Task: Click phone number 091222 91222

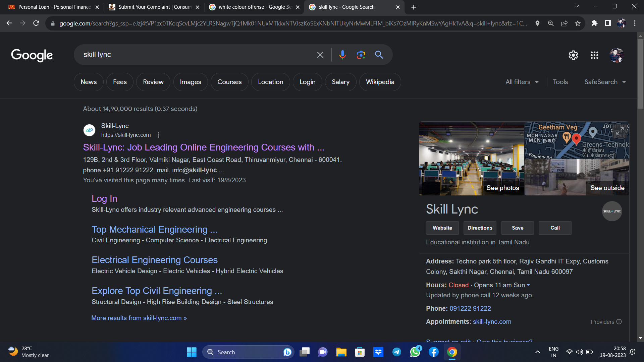Action: coord(470,308)
